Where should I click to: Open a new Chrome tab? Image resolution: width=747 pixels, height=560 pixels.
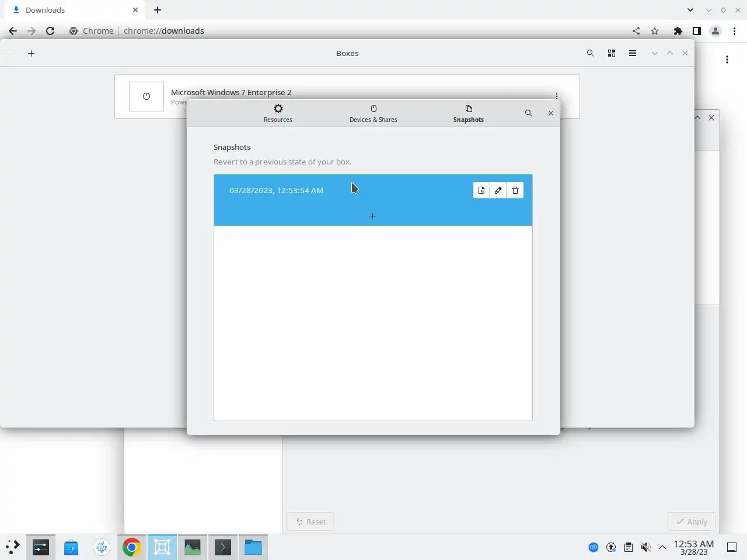pyautogui.click(x=158, y=10)
